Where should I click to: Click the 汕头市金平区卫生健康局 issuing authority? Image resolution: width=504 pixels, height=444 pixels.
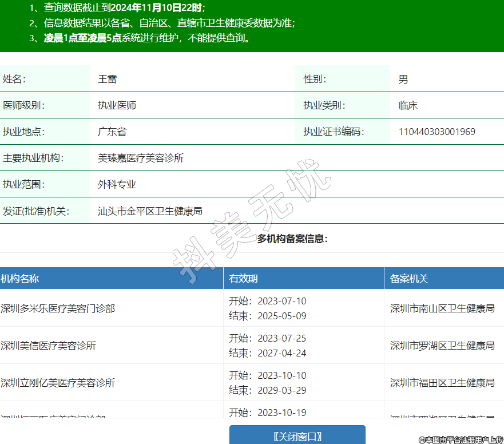click(x=150, y=211)
